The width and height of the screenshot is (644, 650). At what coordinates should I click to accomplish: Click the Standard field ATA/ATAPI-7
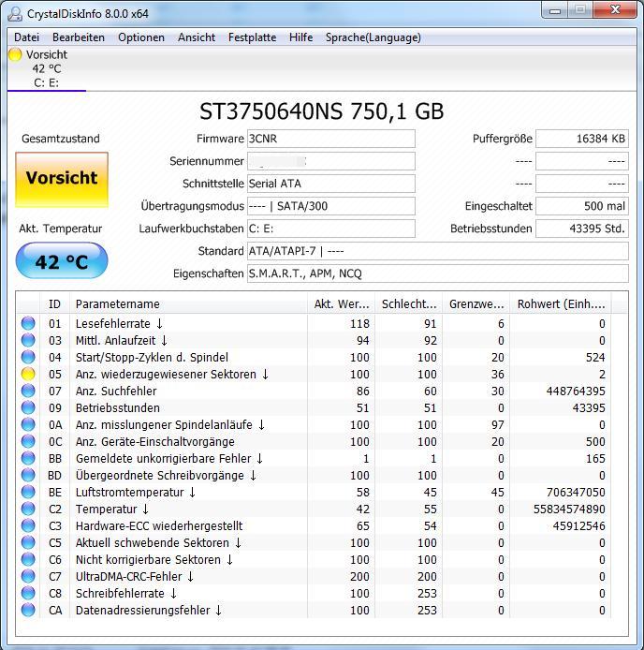click(x=438, y=251)
